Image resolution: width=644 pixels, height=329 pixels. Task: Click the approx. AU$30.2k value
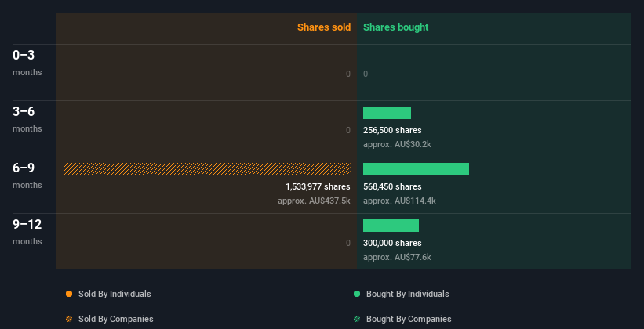(x=397, y=144)
